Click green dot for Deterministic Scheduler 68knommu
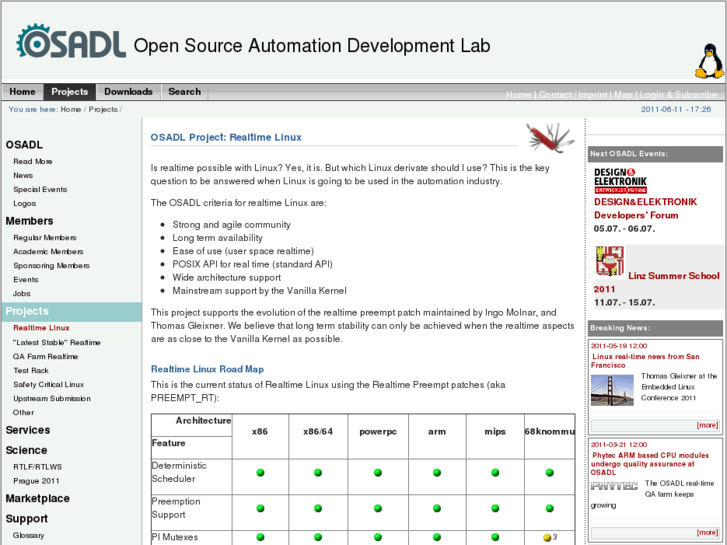The width and height of the screenshot is (727, 545). pyautogui.click(x=549, y=473)
